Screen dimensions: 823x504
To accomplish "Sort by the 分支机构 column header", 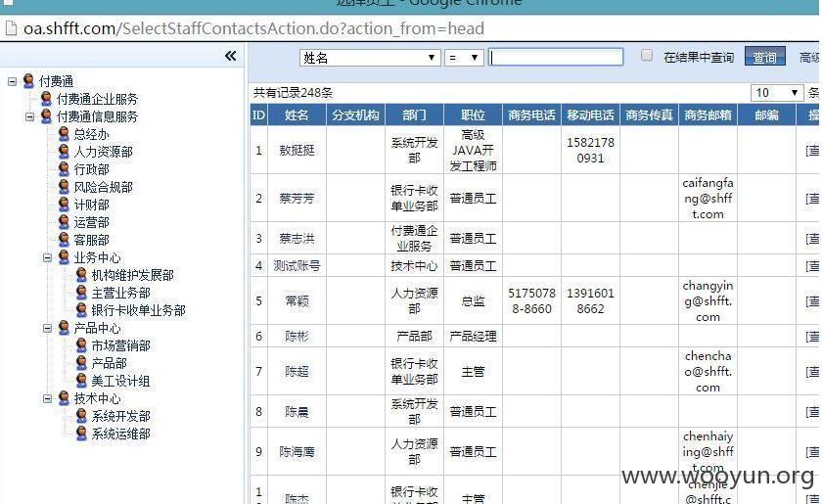I will pos(355,115).
